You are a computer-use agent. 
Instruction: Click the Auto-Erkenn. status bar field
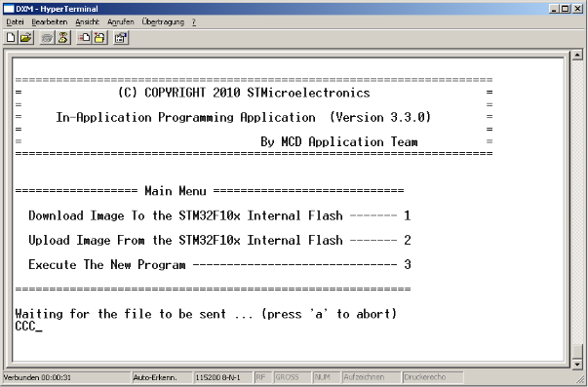[x=162, y=377]
